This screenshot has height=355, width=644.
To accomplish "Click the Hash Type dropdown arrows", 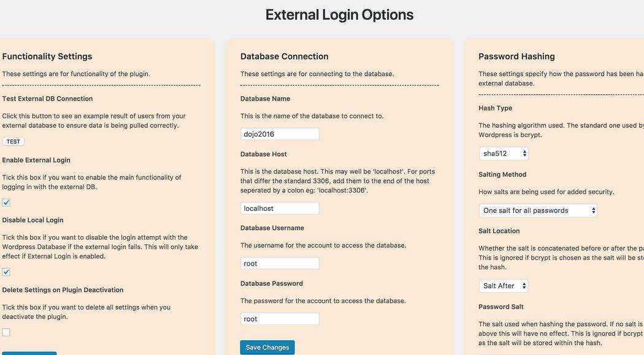I will [x=524, y=153].
